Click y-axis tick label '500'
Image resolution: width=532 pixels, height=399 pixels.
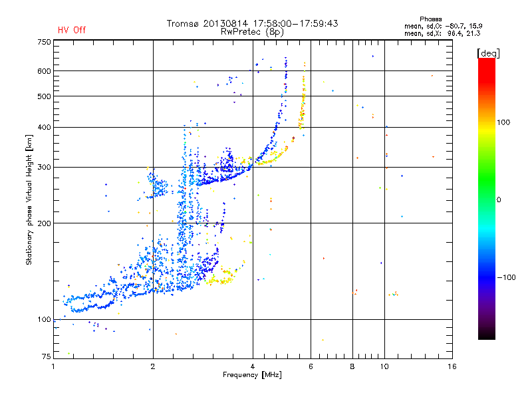tap(45, 96)
